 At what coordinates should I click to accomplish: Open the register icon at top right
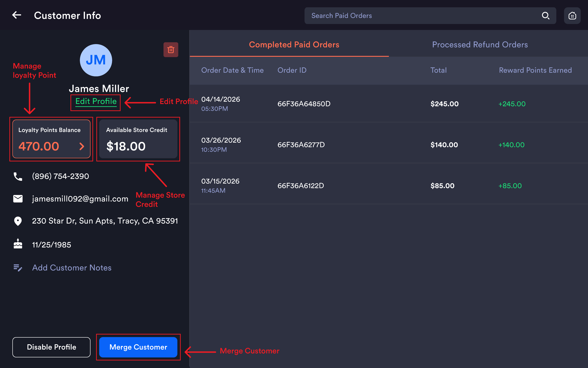tap(572, 16)
